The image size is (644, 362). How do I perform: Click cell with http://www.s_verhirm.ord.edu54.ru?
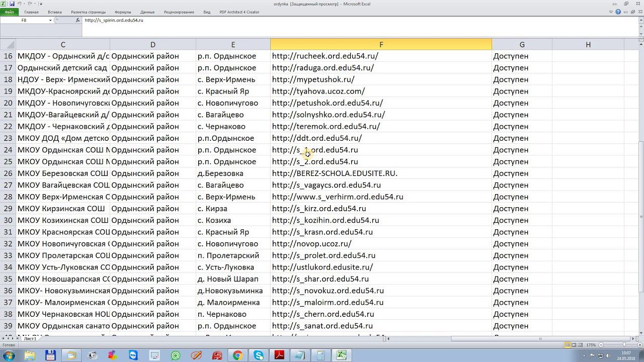381,197
